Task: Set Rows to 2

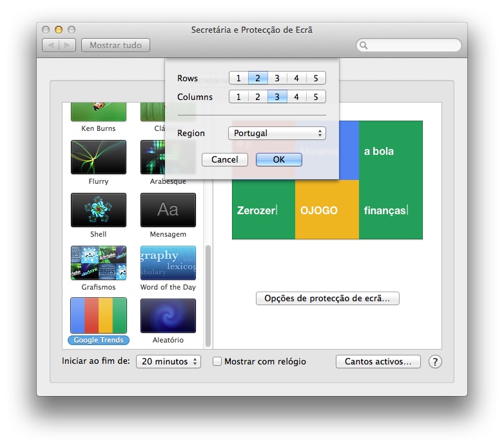Action: point(258,78)
